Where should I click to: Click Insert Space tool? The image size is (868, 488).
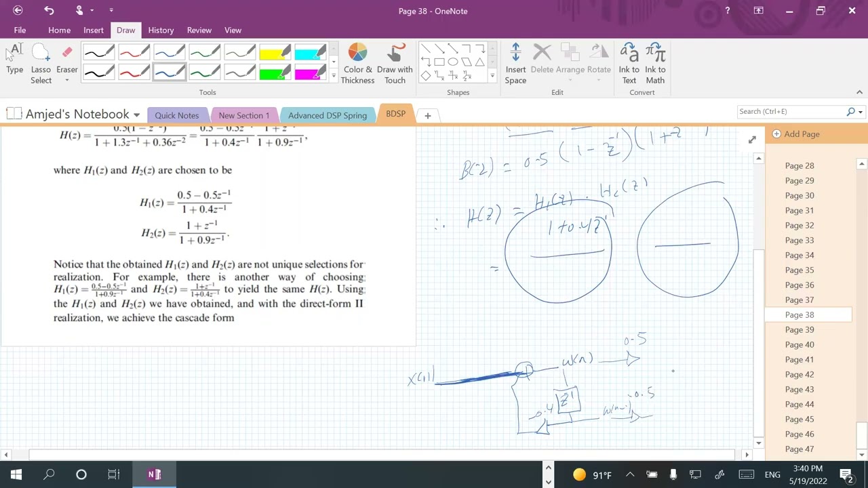515,64
